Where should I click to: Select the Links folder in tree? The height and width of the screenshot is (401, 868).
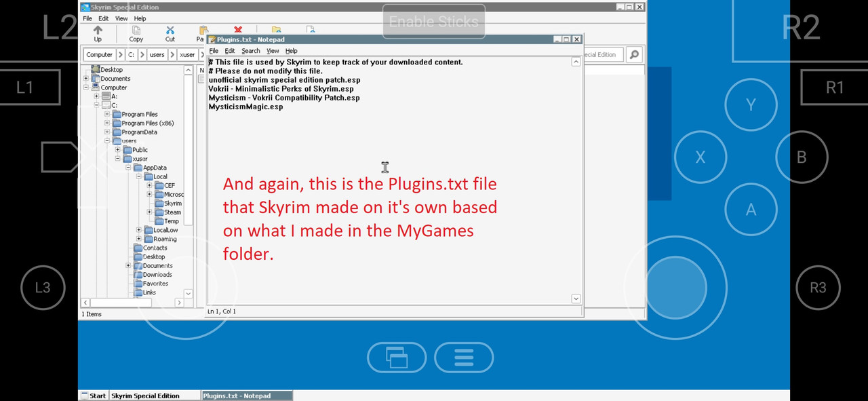pos(144,292)
